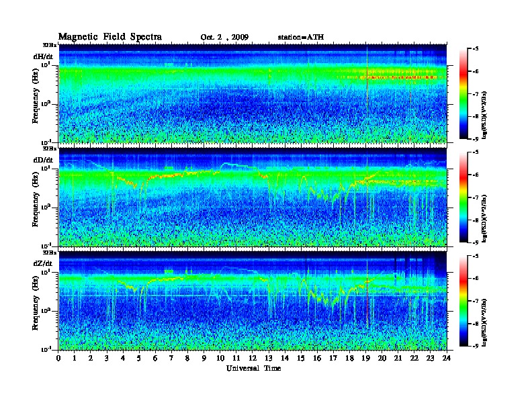The height and width of the screenshot is (411, 532).
Task: Click the x-axis tick label '12'
Action: pyautogui.click(x=253, y=358)
